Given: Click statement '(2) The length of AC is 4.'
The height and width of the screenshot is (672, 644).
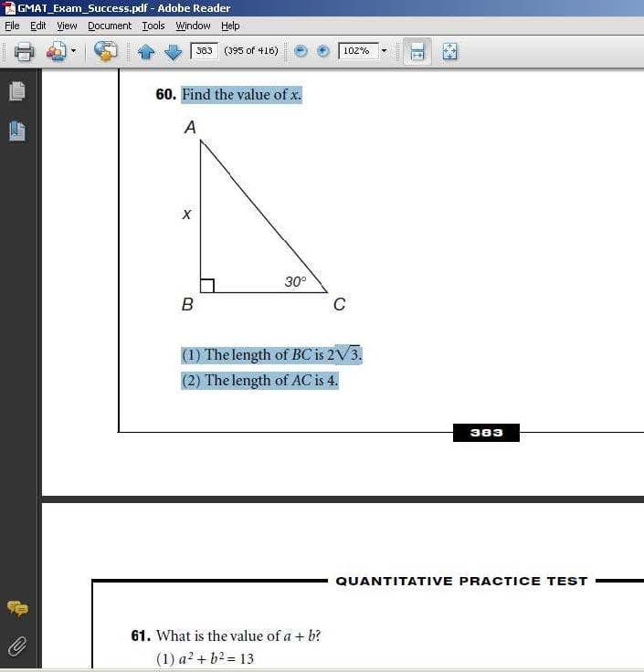Looking at the screenshot, I should [259, 380].
